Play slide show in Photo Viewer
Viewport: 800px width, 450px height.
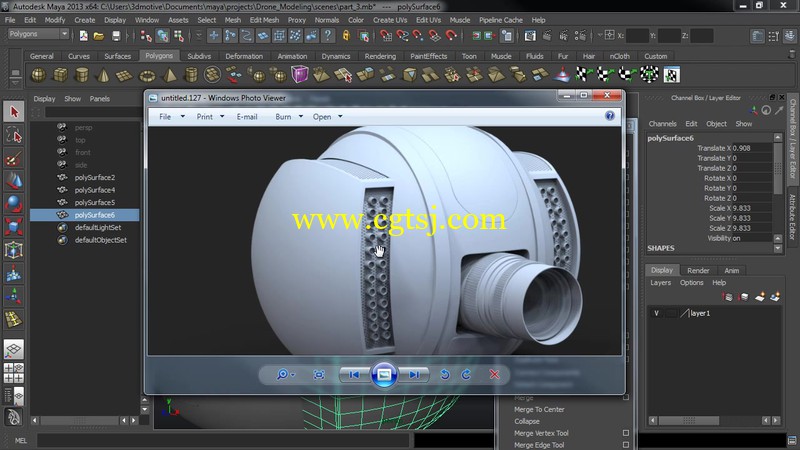click(x=384, y=375)
